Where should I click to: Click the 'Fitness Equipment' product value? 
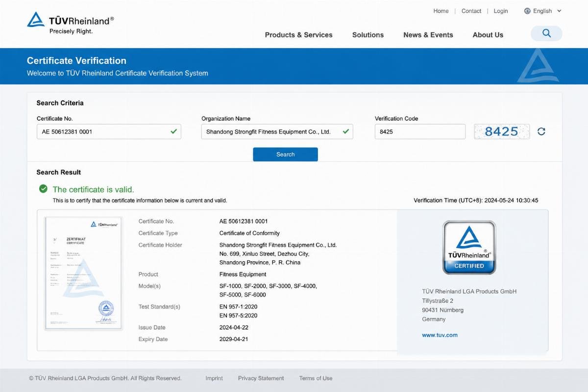243,274
